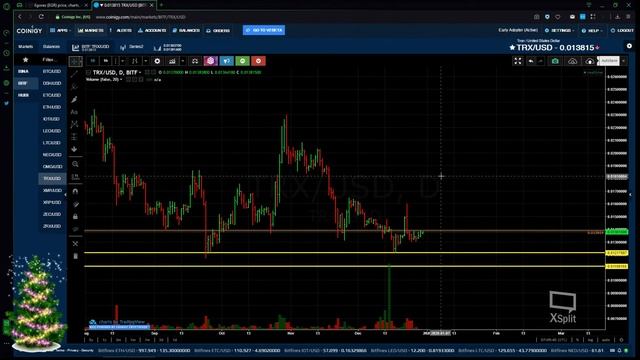Expand the TRX/USD, D, BITF legend dropdown

140,73
